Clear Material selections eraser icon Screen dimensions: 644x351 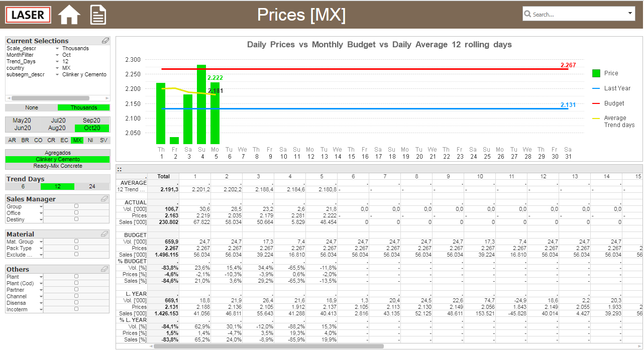tap(105, 234)
